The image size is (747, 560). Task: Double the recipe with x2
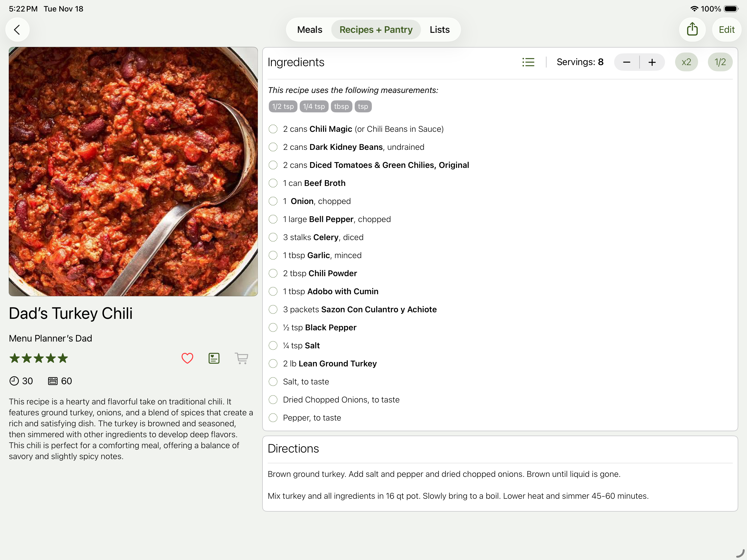click(686, 62)
